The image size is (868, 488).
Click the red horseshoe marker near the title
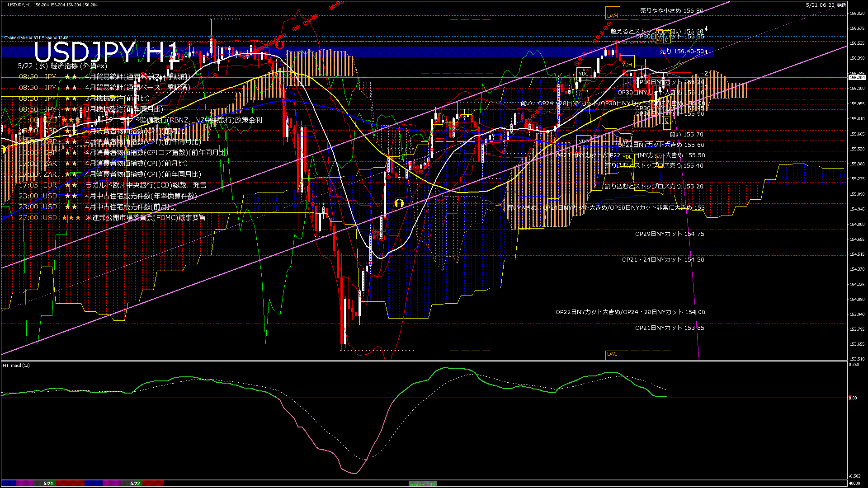click(279, 44)
